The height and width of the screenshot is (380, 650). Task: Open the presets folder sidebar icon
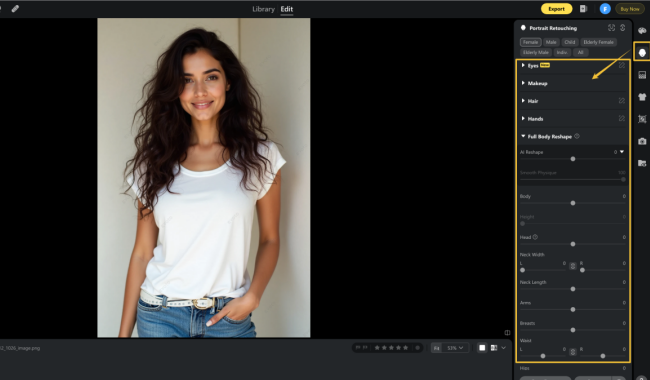pos(642,163)
